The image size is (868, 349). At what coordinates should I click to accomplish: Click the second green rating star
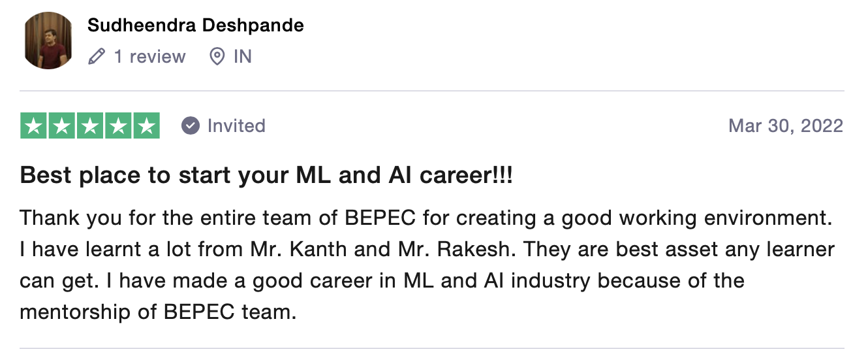point(62,126)
